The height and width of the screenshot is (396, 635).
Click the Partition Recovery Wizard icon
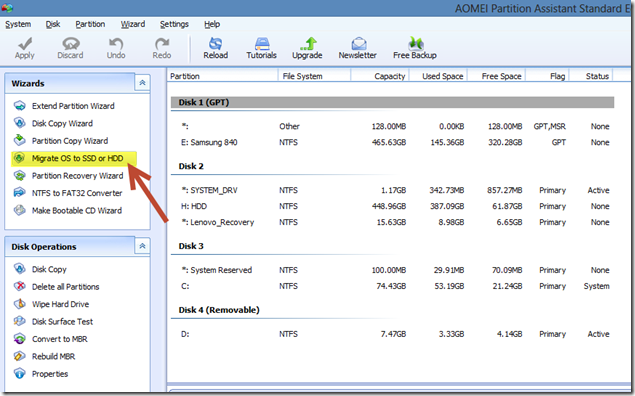click(x=19, y=176)
